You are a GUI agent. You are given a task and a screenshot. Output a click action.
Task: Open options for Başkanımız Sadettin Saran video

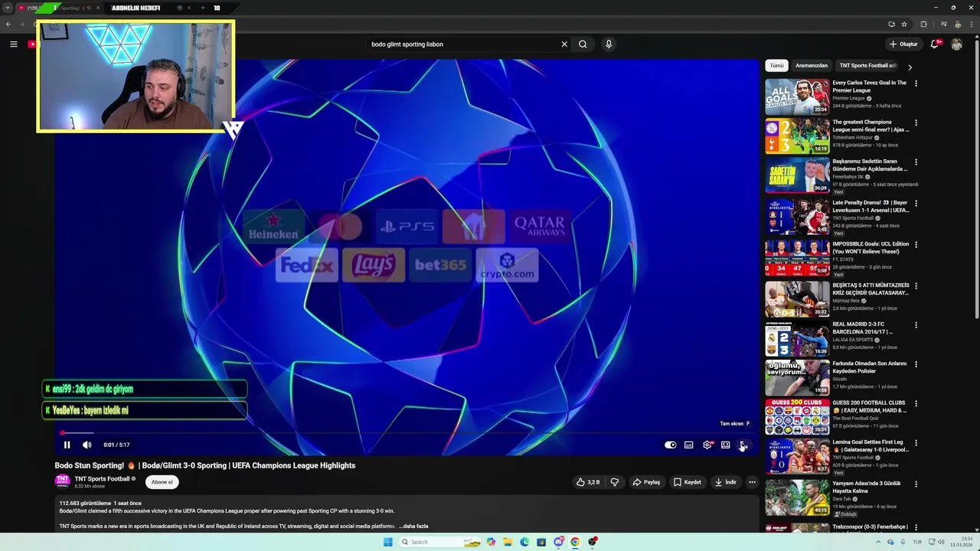[916, 162]
